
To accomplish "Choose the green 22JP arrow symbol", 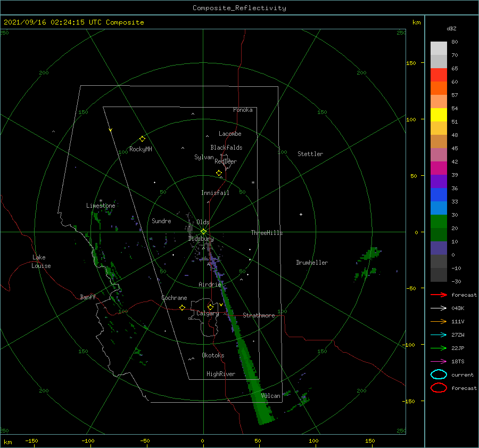I will (x=439, y=348).
